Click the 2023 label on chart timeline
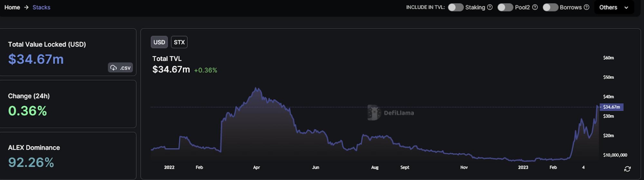The width and height of the screenshot is (644, 180). (x=523, y=167)
